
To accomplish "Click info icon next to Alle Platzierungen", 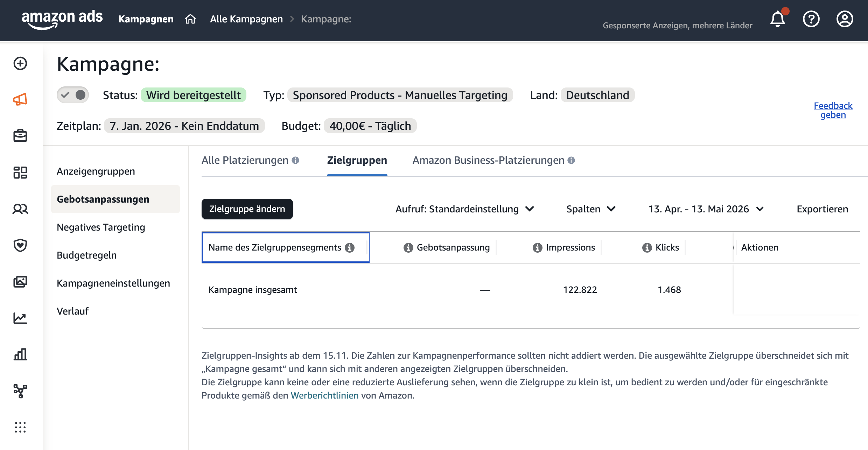I will 295,160.
